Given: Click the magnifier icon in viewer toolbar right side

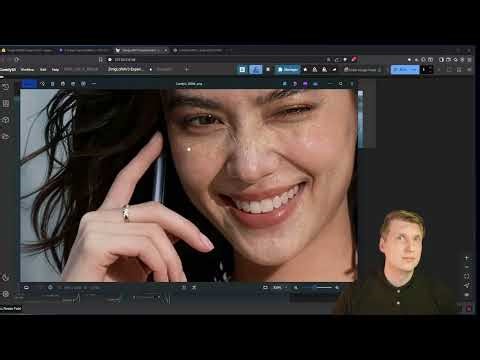Looking at the screenshot, I should 341,84.
